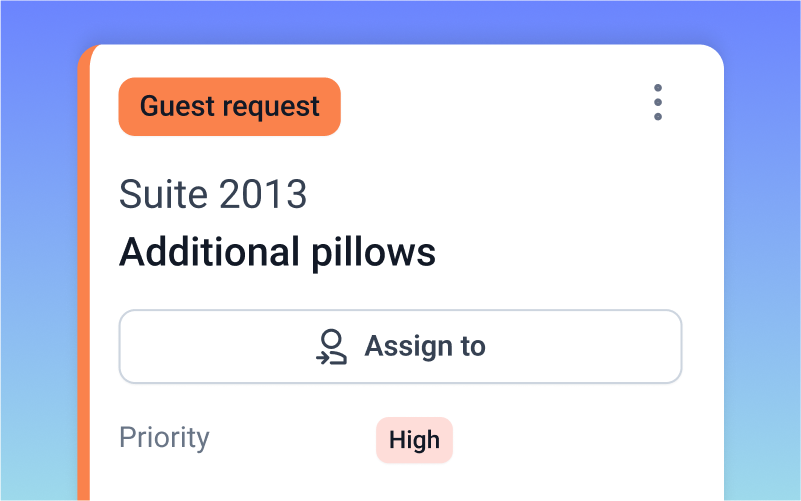
Task: Click blue background above the card
Action: tap(400, 20)
